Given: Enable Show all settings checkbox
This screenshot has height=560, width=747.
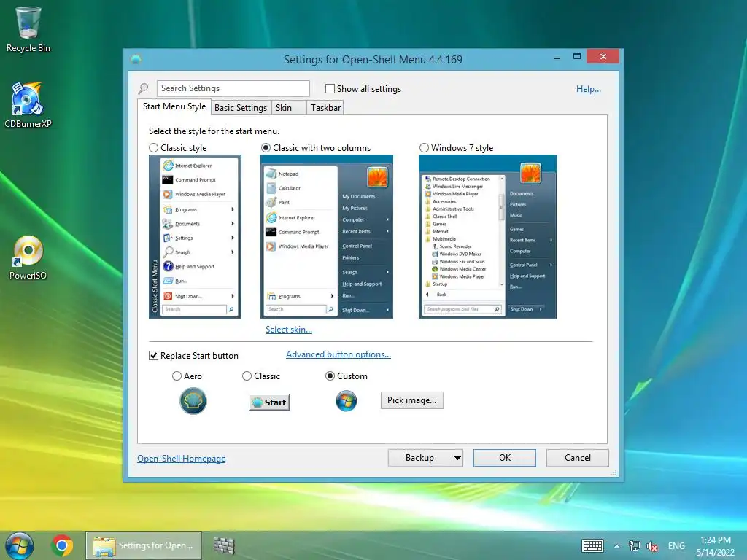Looking at the screenshot, I should pyautogui.click(x=330, y=88).
